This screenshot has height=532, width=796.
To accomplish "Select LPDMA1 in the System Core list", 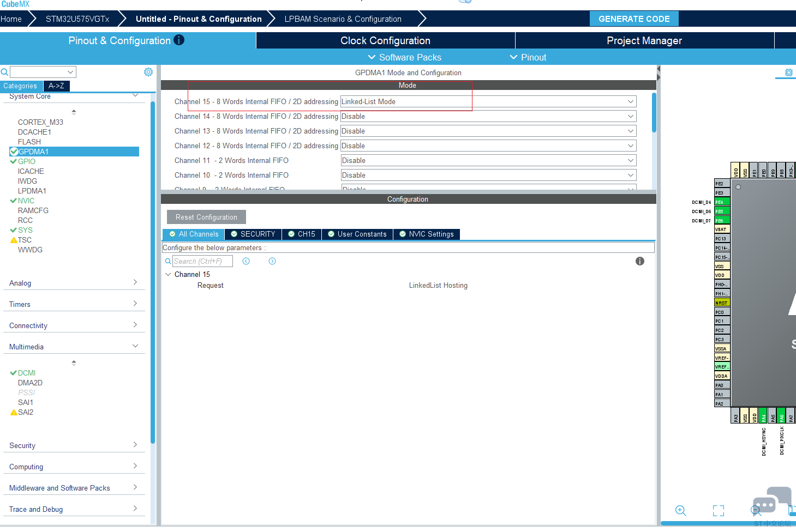I will [32, 191].
